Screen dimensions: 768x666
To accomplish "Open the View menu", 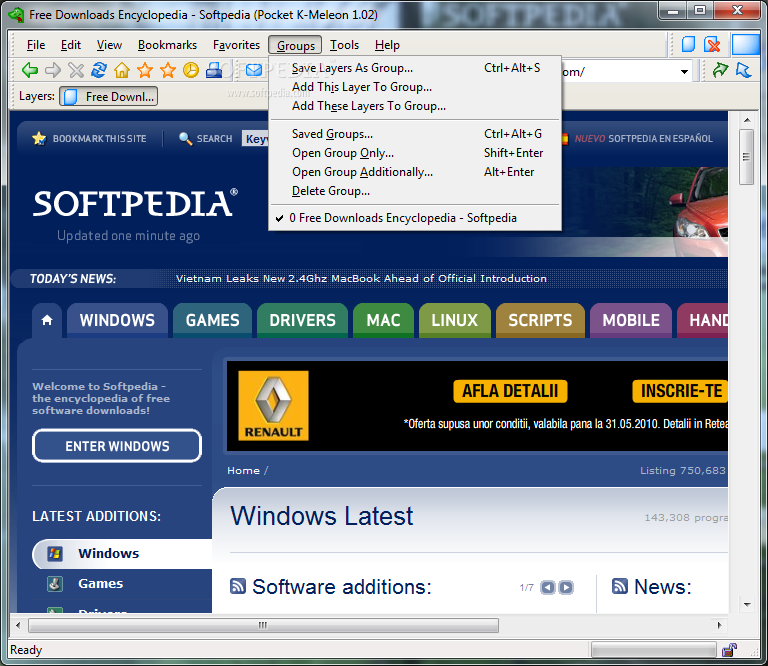I will (109, 45).
